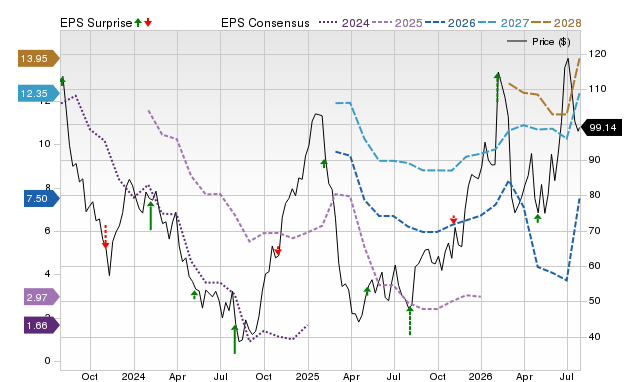Click the EPS Consensus legend title
640x382 pixels.
265,23
